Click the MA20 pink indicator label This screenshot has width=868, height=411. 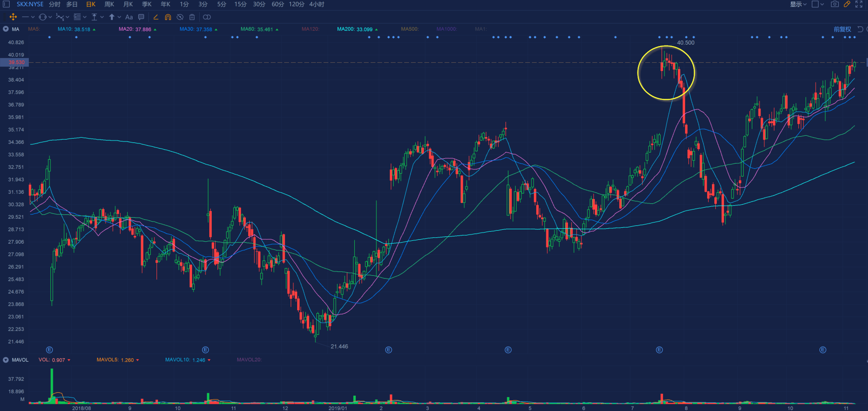coord(135,29)
